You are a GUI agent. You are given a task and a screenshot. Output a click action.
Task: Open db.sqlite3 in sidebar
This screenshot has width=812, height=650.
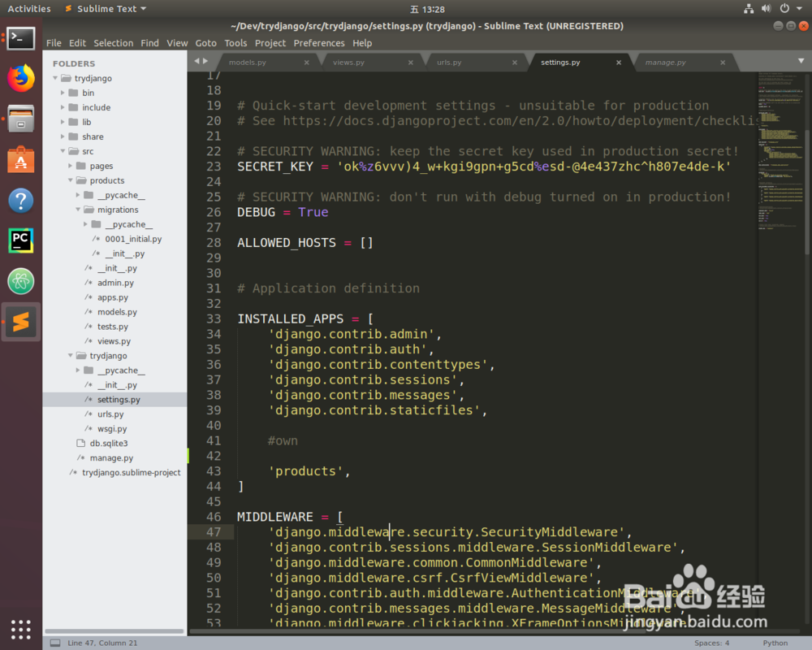(x=109, y=443)
